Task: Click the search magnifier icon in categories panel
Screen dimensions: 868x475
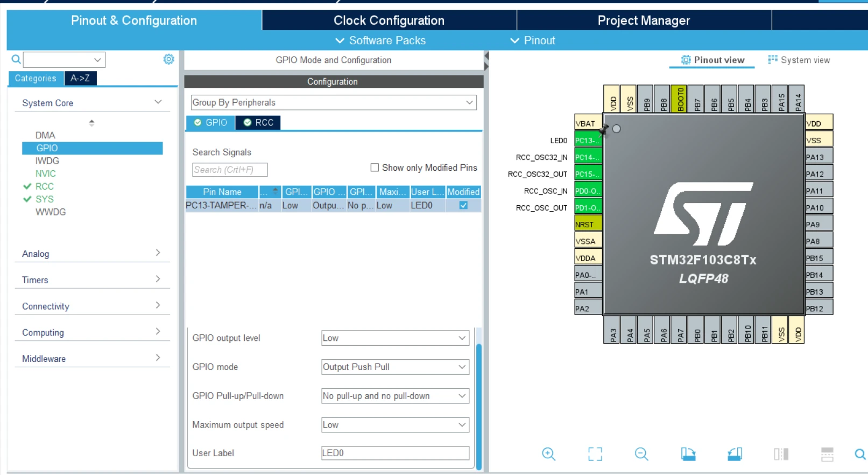Action: [16, 59]
